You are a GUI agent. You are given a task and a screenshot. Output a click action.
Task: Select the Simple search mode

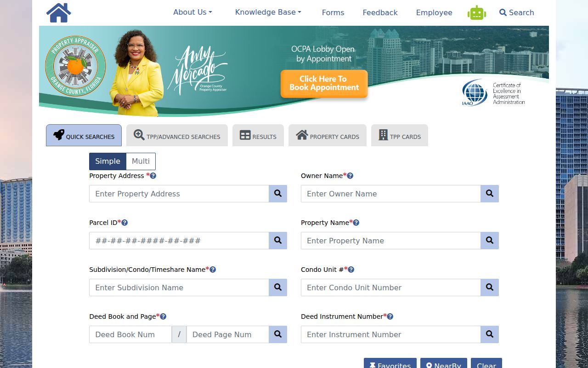click(x=107, y=161)
